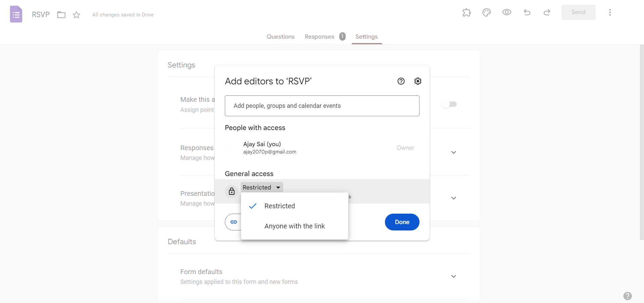Open the Google Forms home icon

[x=16, y=14]
